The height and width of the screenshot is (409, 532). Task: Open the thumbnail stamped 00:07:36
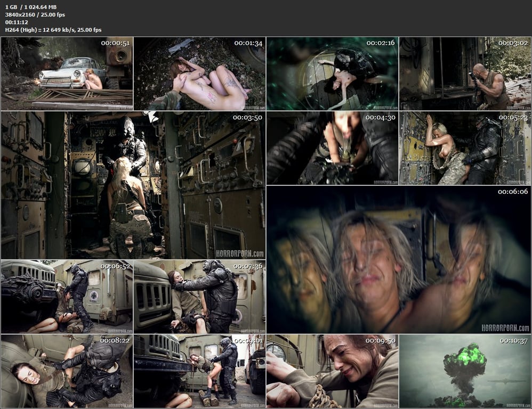(x=200, y=297)
